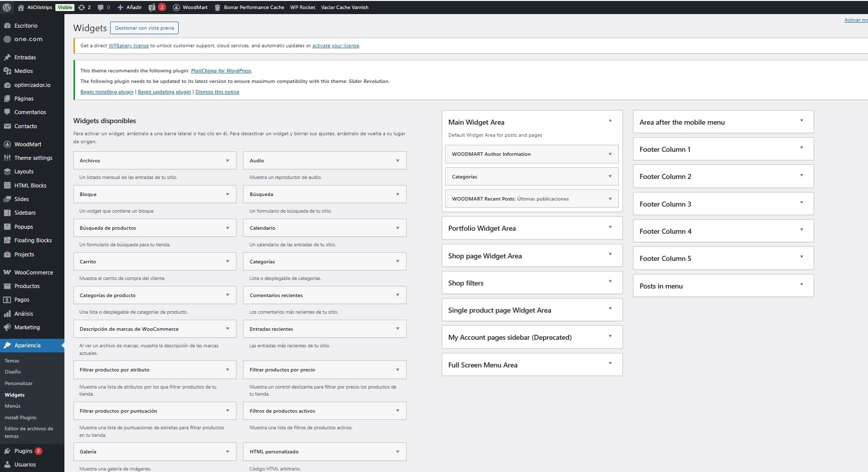Collapse the Main Widget Area panel
The height and width of the screenshot is (472, 868).
610,121
